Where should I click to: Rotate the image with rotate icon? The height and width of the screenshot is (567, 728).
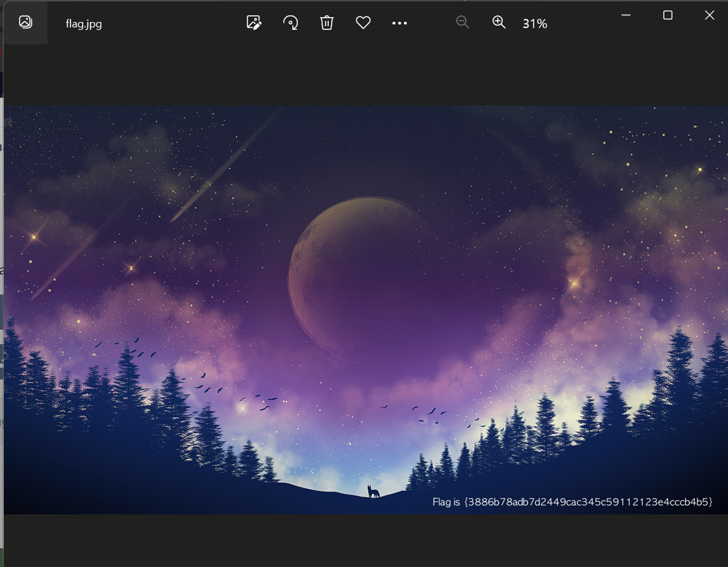290,23
